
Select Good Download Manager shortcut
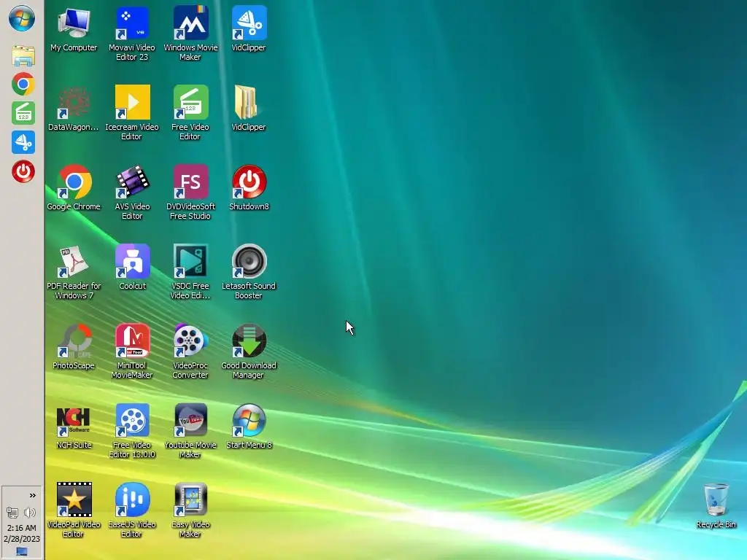249,351
